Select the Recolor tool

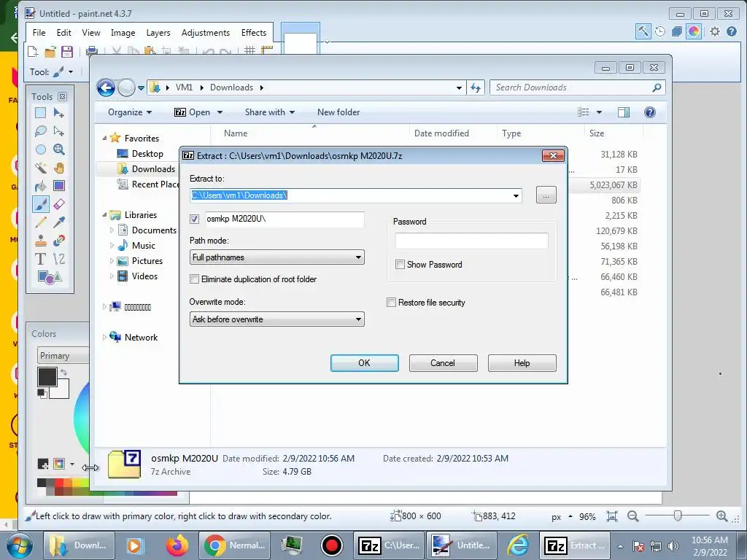[59, 241]
